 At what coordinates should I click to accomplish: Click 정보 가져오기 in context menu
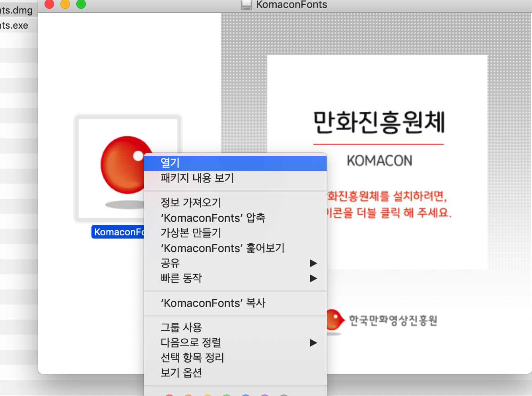click(x=235, y=203)
